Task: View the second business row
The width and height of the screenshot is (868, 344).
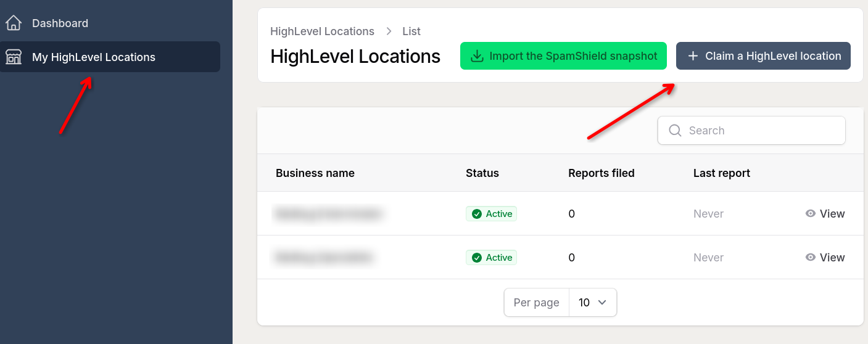Action: pyautogui.click(x=825, y=258)
